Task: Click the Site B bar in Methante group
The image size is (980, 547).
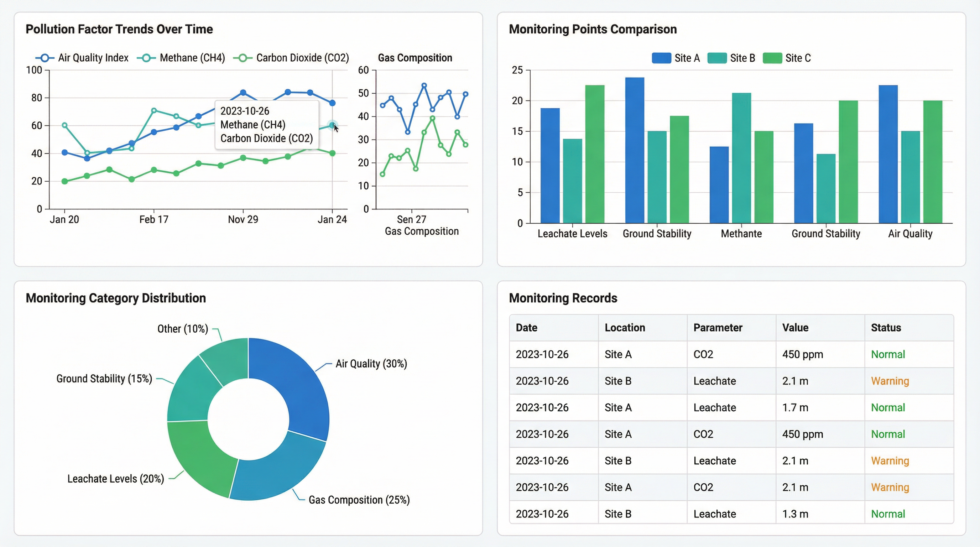Action: [741, 158]
